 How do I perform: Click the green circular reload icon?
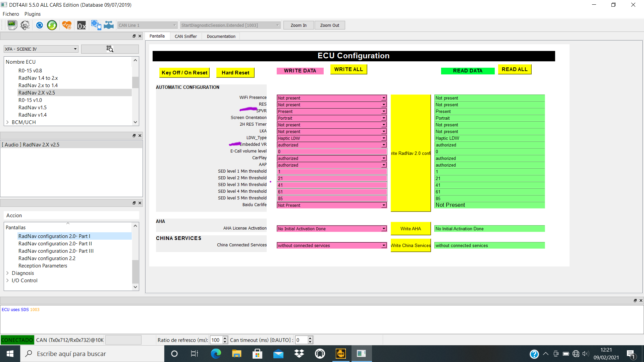[x=52, y=25]
